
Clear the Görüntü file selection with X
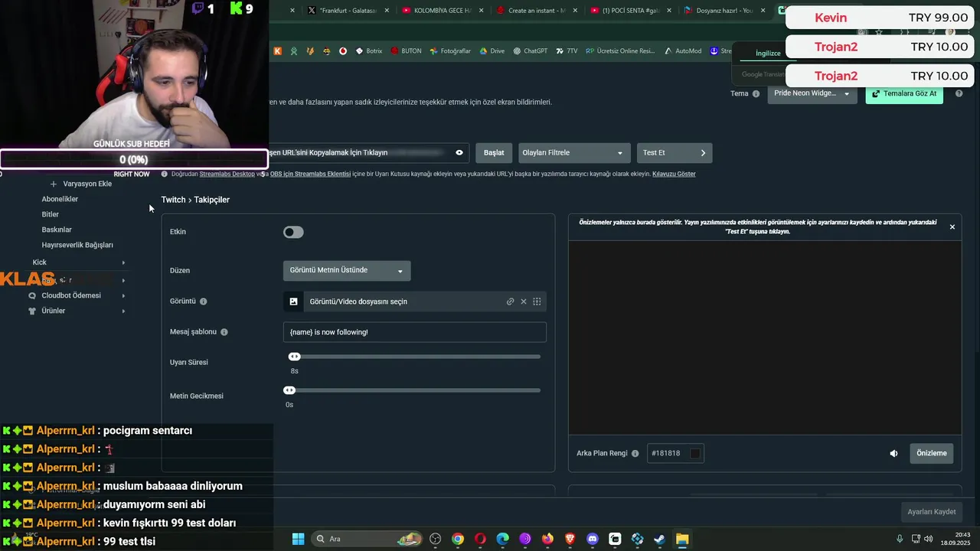click(x=524, y=302)
